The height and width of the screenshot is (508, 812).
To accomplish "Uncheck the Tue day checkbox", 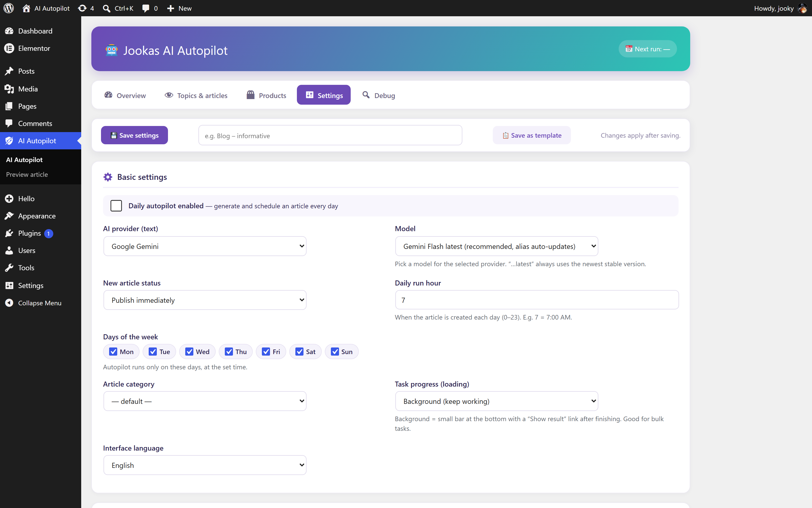I will click(x=153, y=352).
